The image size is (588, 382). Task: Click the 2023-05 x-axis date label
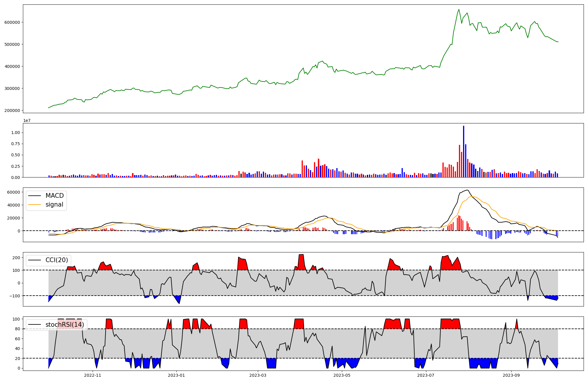pos(342,375)
